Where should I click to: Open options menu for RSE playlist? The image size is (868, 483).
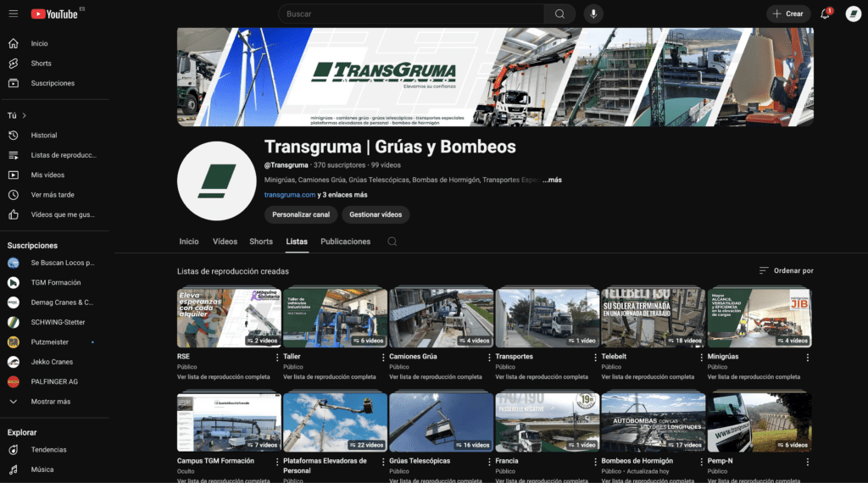tap(277, 358)
